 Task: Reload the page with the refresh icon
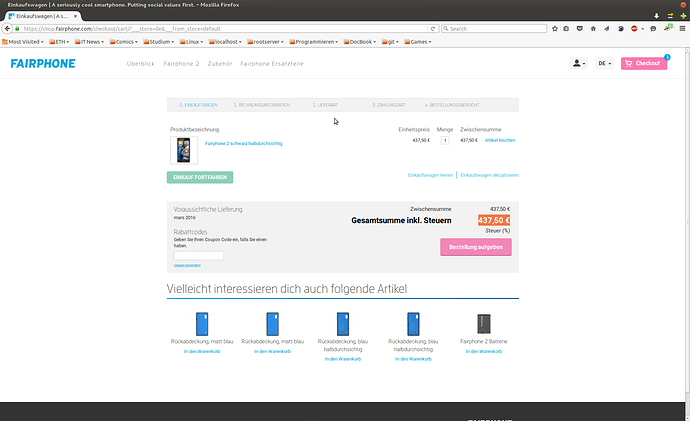point(433,29)
